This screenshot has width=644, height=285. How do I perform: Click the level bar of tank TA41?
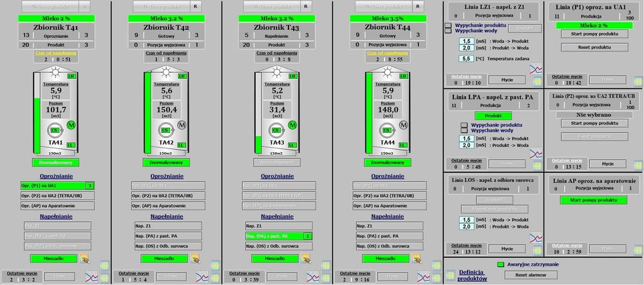point(37,112)
